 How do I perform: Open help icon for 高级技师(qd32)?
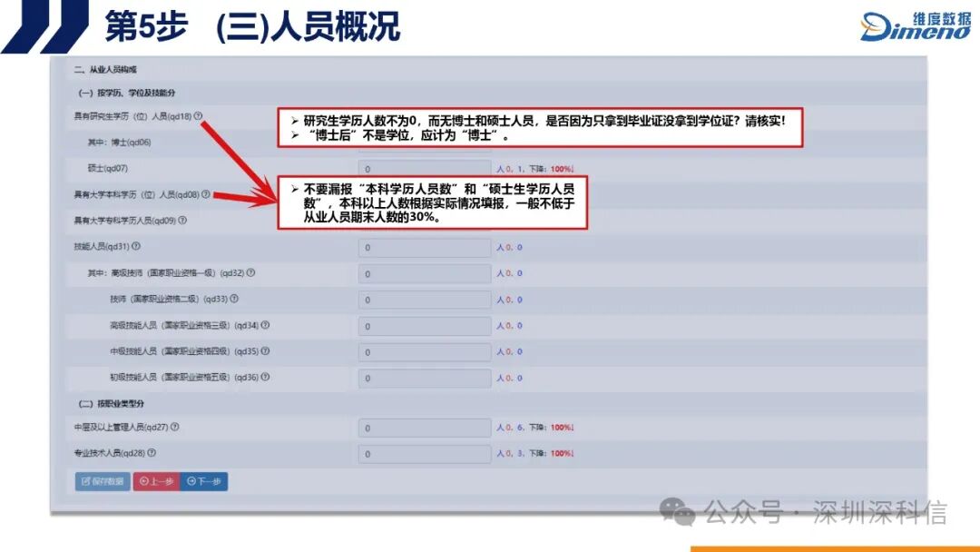point(250,272)
